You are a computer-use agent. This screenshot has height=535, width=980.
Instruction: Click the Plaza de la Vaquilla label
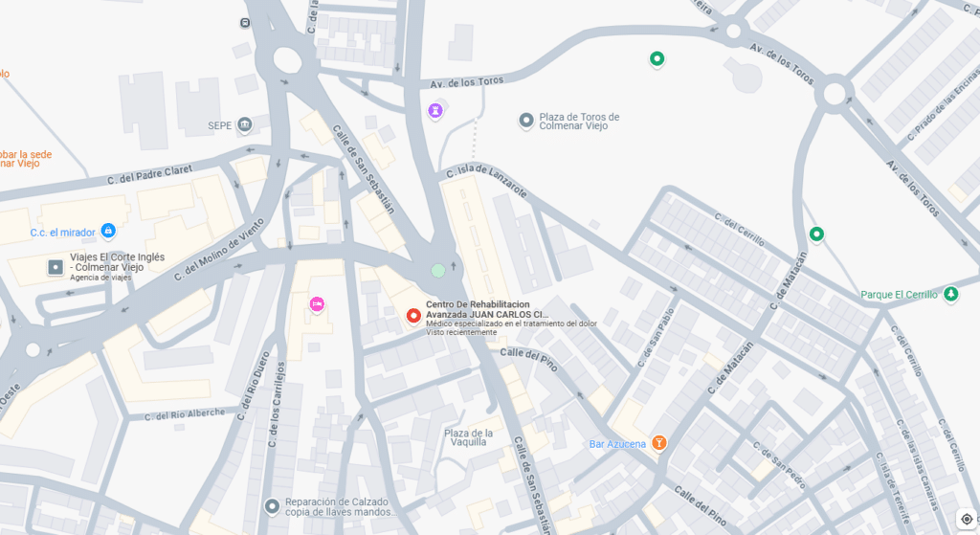[x=468, y=437]
